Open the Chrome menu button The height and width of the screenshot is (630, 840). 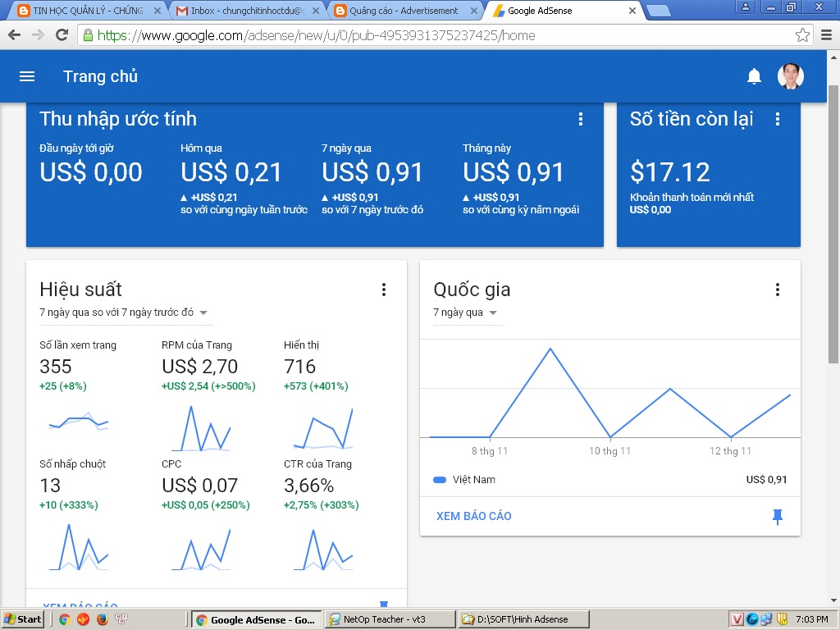[827, 35]
